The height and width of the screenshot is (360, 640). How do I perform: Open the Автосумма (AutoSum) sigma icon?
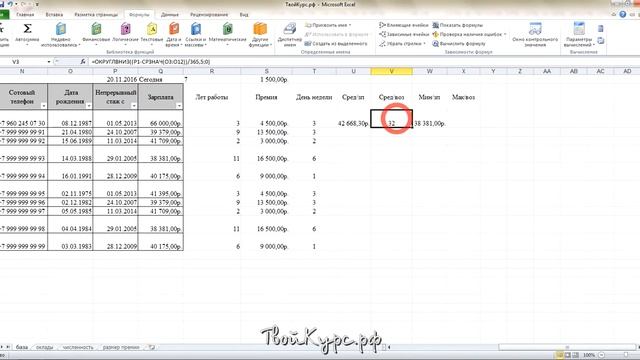27,29
